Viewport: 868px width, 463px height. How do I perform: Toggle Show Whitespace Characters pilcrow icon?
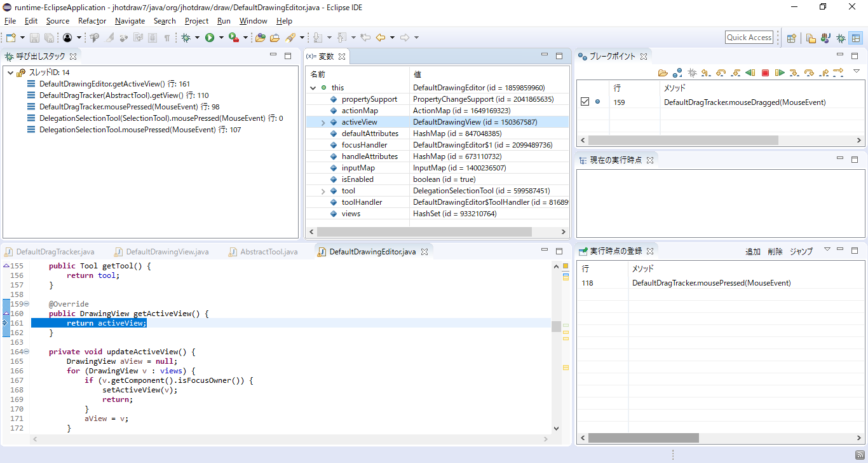click(167, 38)
